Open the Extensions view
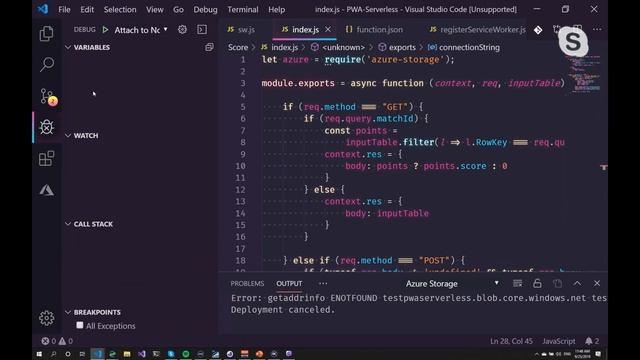Viewport: 640px width, 360px height. pyautogui.click(x=47, y=158)
